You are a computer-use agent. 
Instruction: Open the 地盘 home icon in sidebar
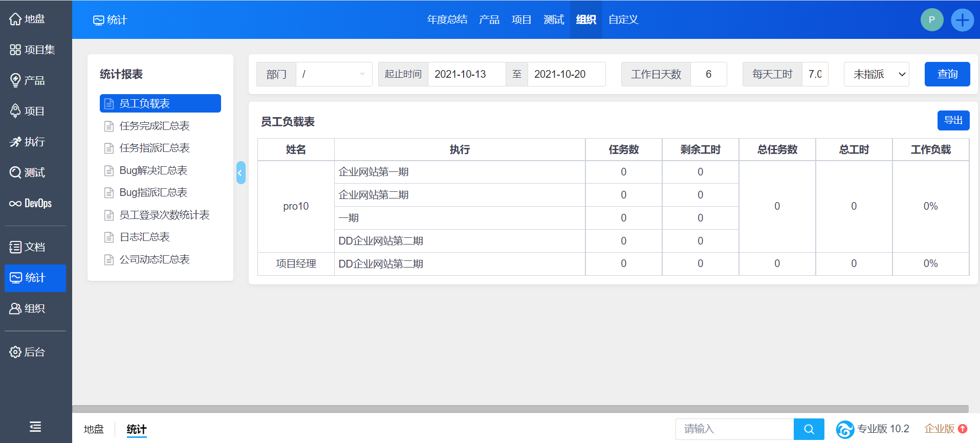pyautogui.click(x=15, y=19)
